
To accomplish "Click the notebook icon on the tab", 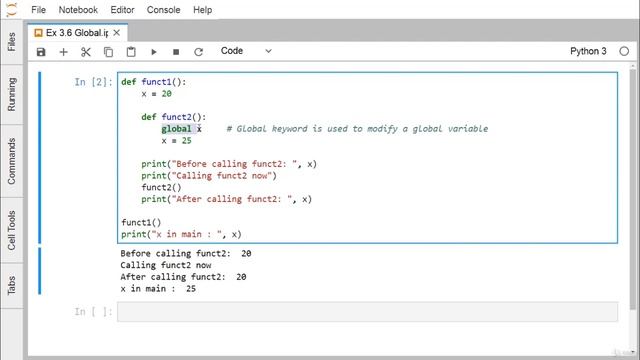I will point(38,33).
